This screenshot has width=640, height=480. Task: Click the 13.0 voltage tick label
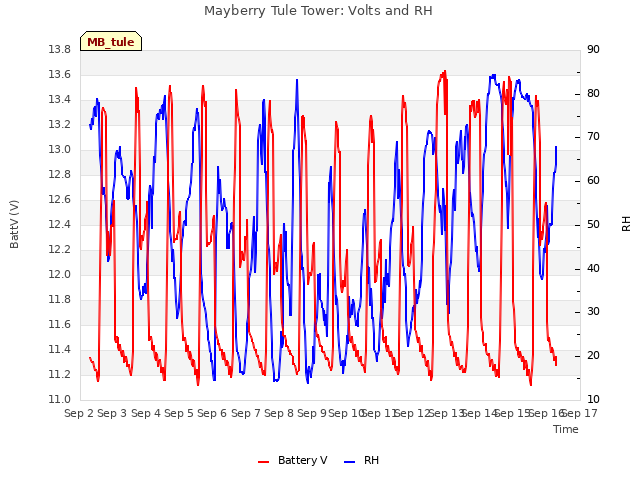[59, 150]
